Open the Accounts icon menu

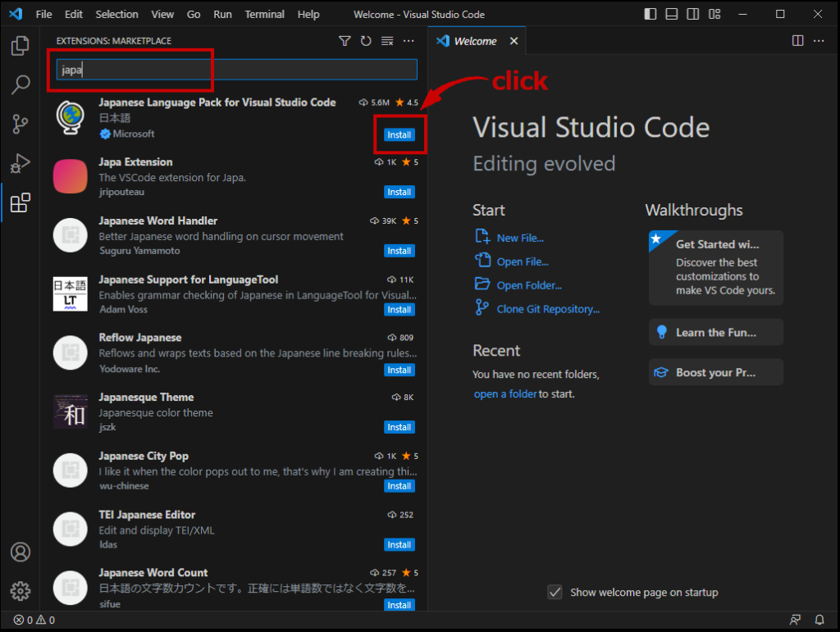click(x=21, y=552)
